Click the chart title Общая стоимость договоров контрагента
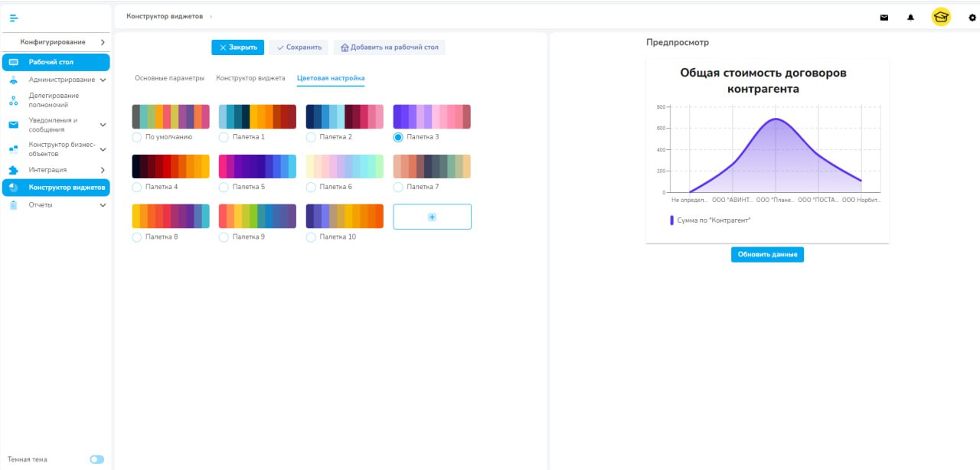 pos(763,80)
